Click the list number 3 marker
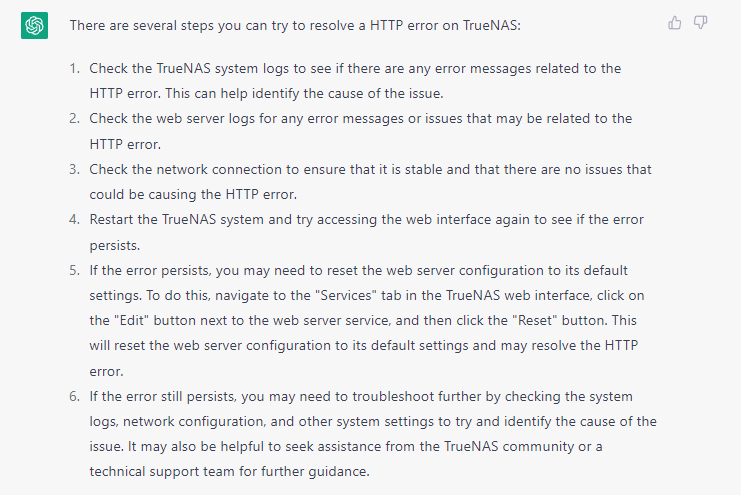 click(75, 169)
